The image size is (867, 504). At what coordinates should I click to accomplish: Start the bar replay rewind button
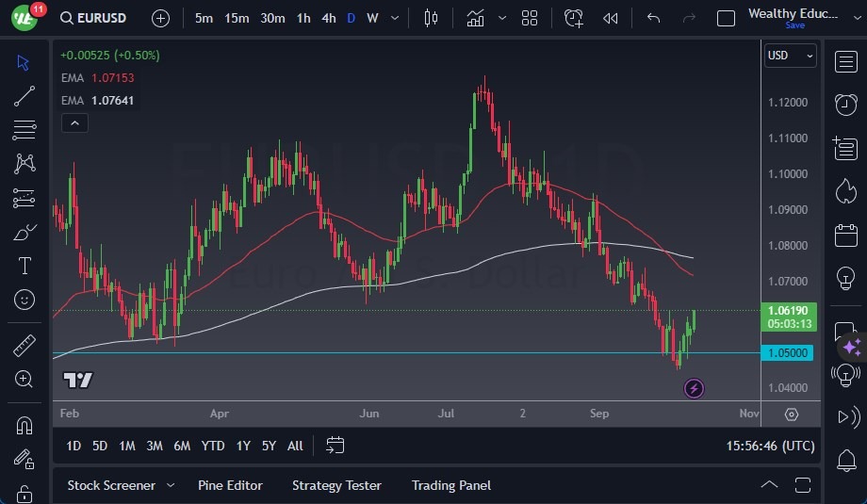click(611, 18)
